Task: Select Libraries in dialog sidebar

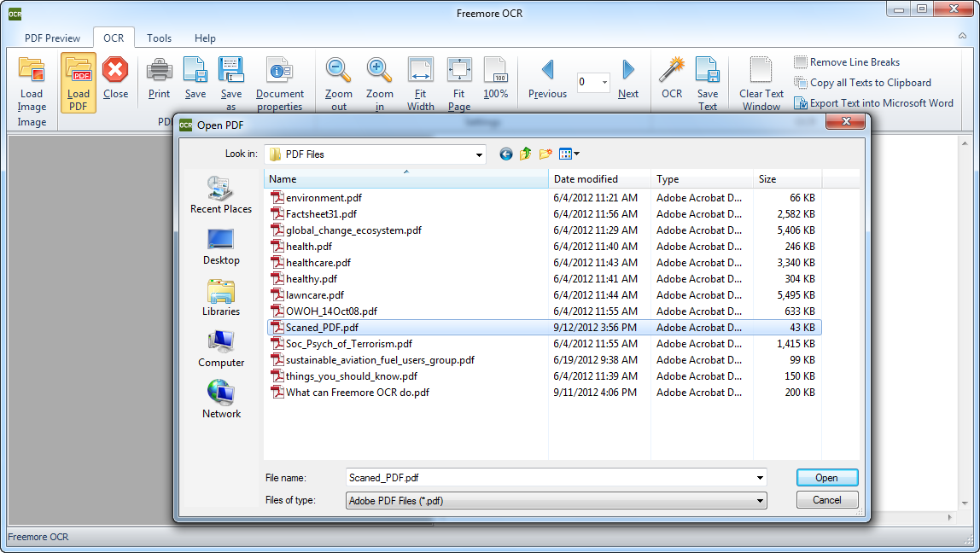Action: (x=221, y=298)
